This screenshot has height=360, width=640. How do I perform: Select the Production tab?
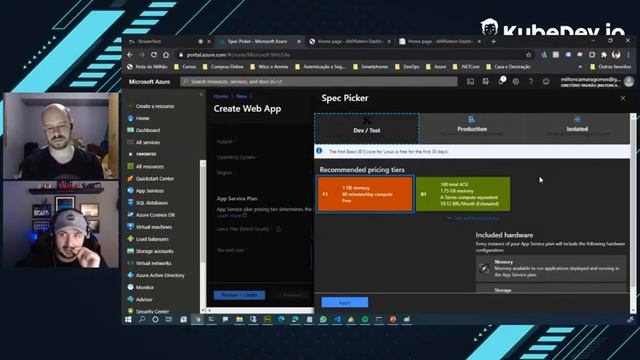[x=472, y=128]
